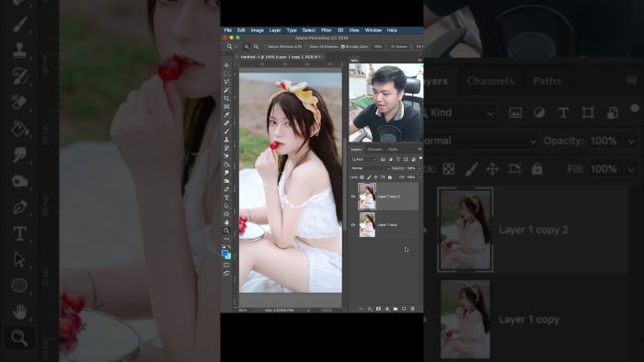Click the create new group folder icon
644x362 pixels.
pos(395,309)
